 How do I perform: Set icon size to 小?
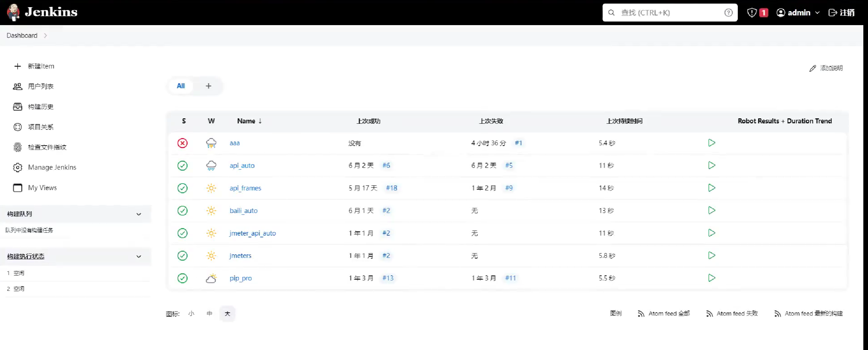[x=191, y=313]
